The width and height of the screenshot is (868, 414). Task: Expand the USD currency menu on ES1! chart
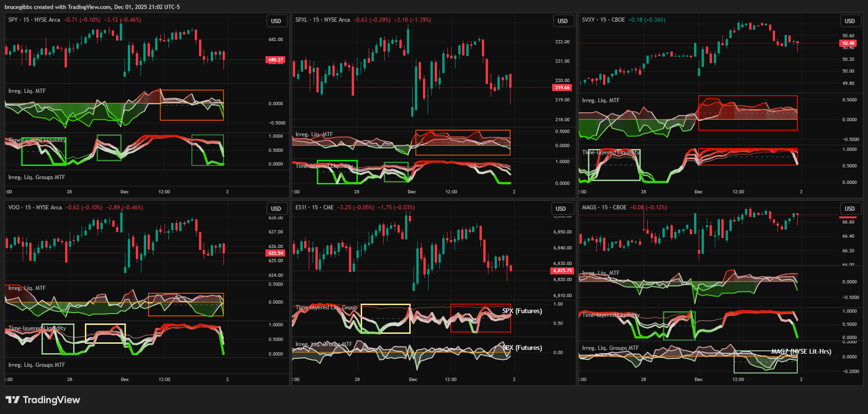[x=561, y=209]
